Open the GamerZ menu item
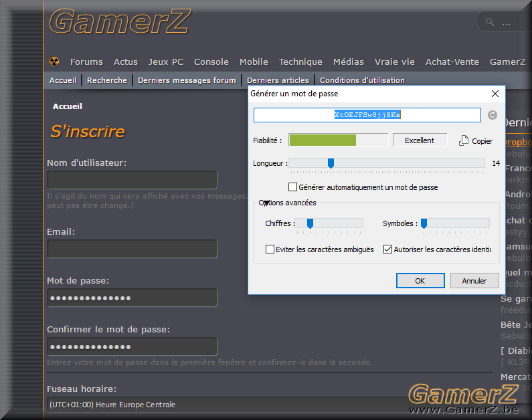532x420 pixels. pos(507,62)
